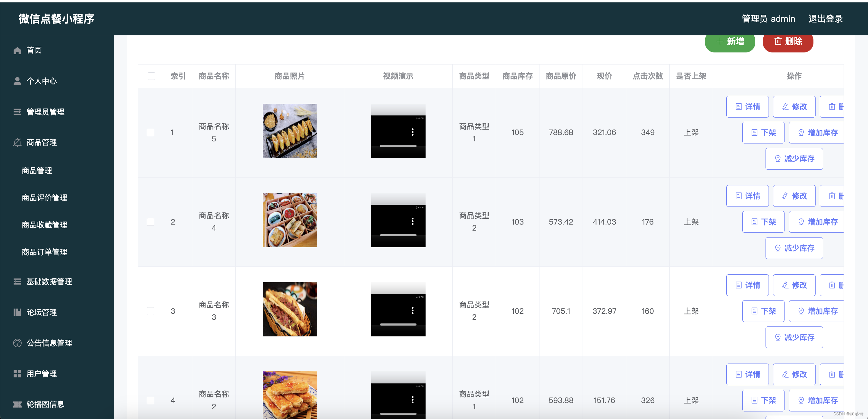
Task: Open 详情 for 商品名称 4
Action: click(747, 196)
